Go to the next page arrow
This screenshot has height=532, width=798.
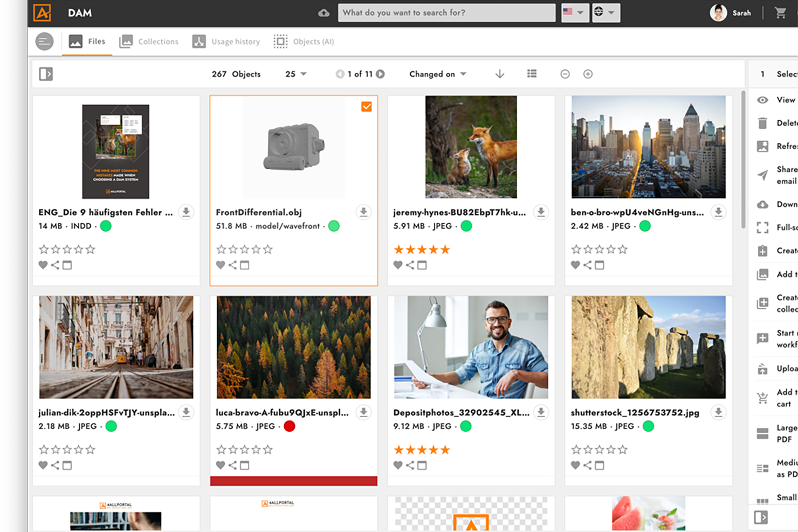[381, 74]
